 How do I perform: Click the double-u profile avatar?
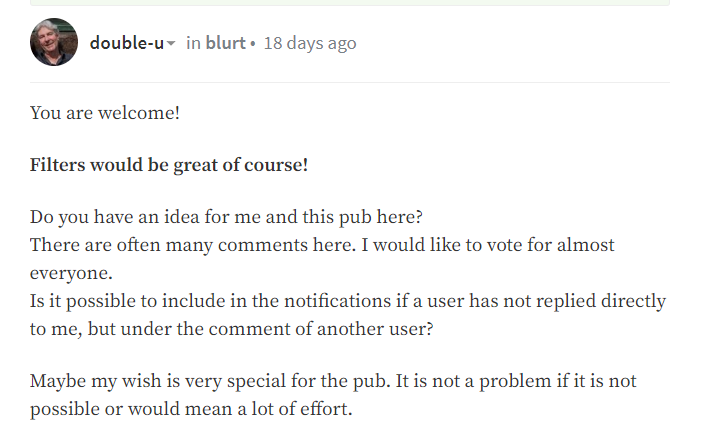[54, 42]
